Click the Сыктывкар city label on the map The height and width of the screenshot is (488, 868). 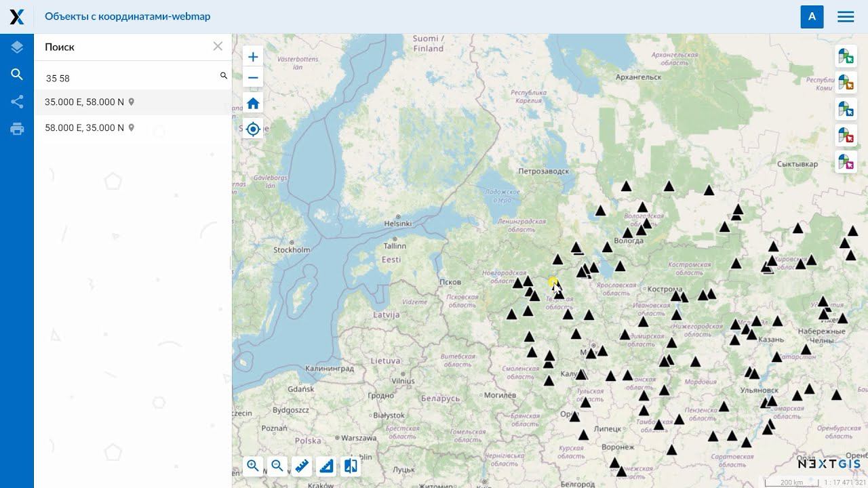(x=797, y=164)
